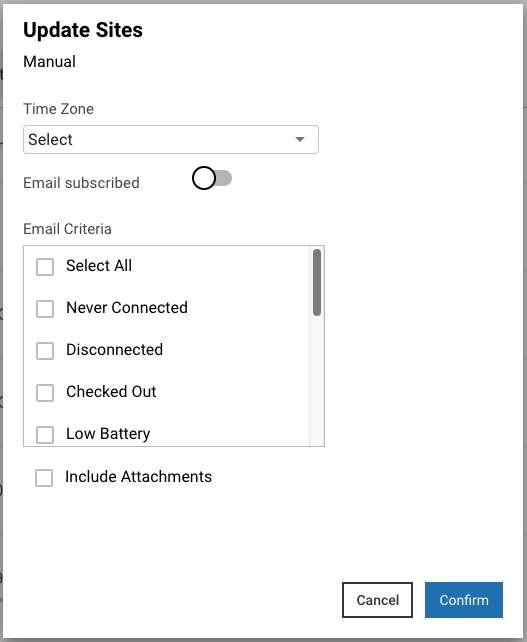Enable the Include Attachments checkbox
Image resolution: width=527 pixels, height=642 pixels.
[x=44, y=478]
